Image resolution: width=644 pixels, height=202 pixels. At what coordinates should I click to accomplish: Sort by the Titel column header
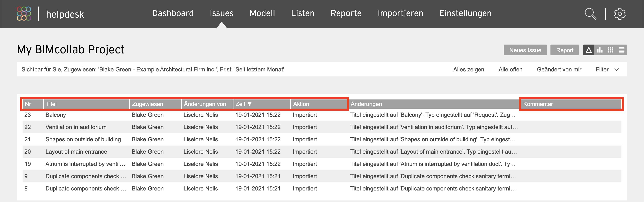(86, 104)
